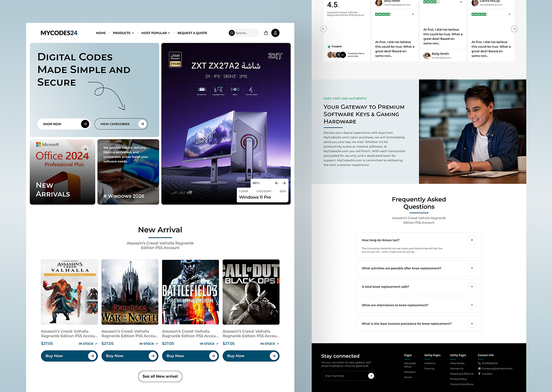Click the reviews carousel left arrow

coord(324,29)
